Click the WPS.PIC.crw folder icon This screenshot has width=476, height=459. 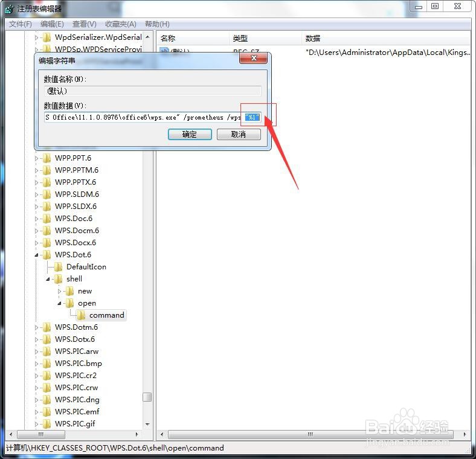coord(47,388)
